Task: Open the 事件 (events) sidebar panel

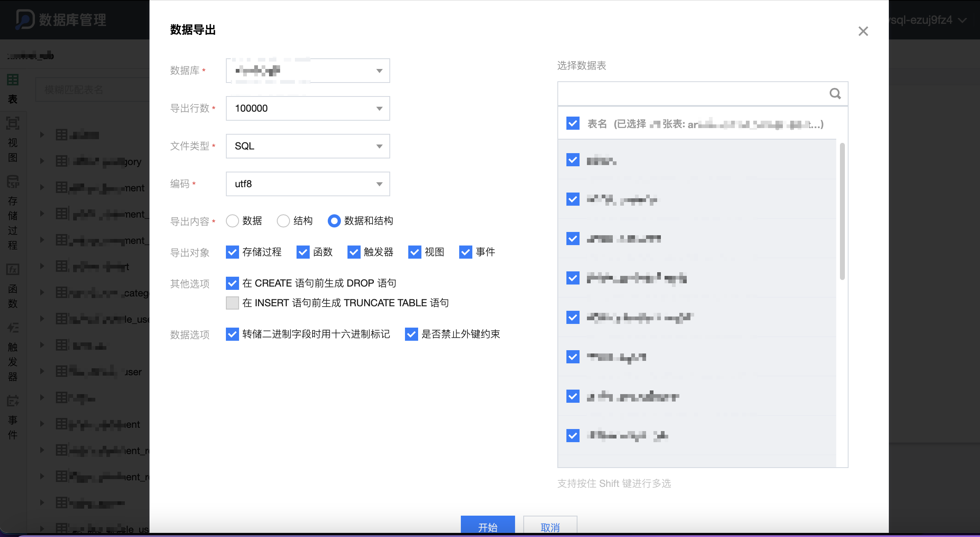Action: (x=12, y=401)
